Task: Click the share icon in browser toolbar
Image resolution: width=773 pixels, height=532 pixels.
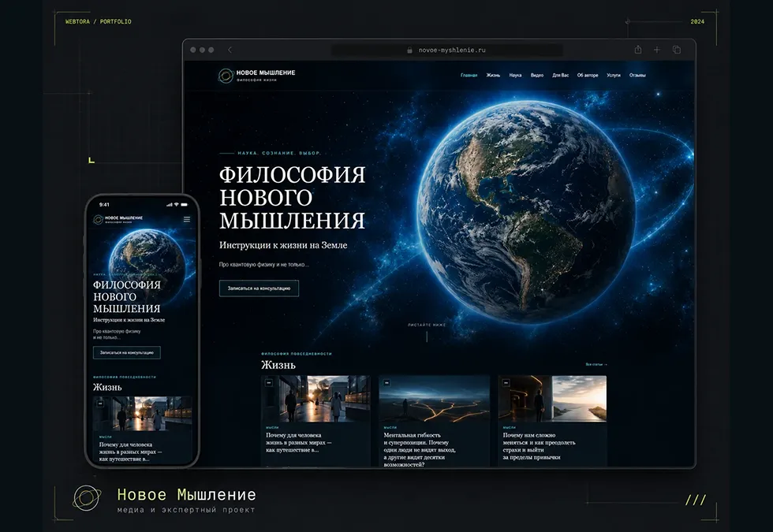Action: point(638,49)
